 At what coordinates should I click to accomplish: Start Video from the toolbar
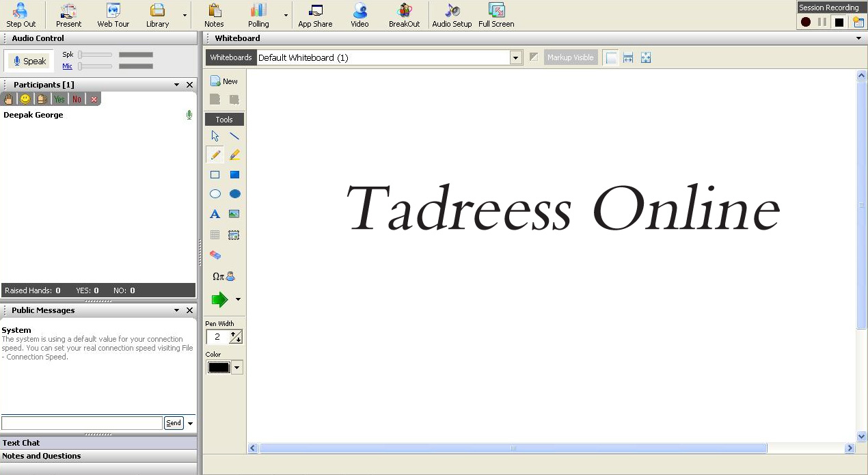click(x=360, y=15)
